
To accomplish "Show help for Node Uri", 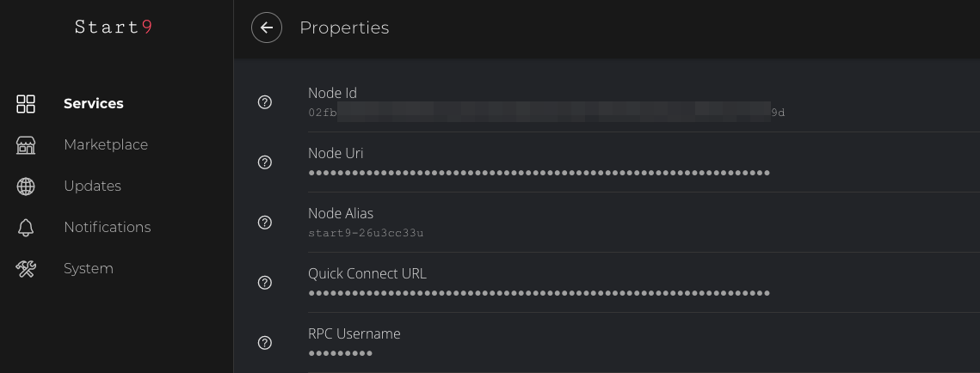I will (x=265, y=162).
